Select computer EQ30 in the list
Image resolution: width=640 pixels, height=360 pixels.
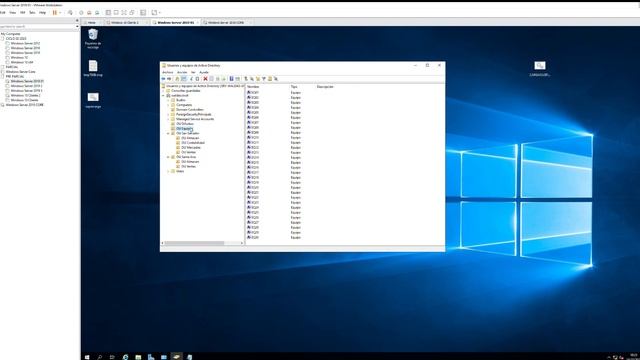point(253,237)
